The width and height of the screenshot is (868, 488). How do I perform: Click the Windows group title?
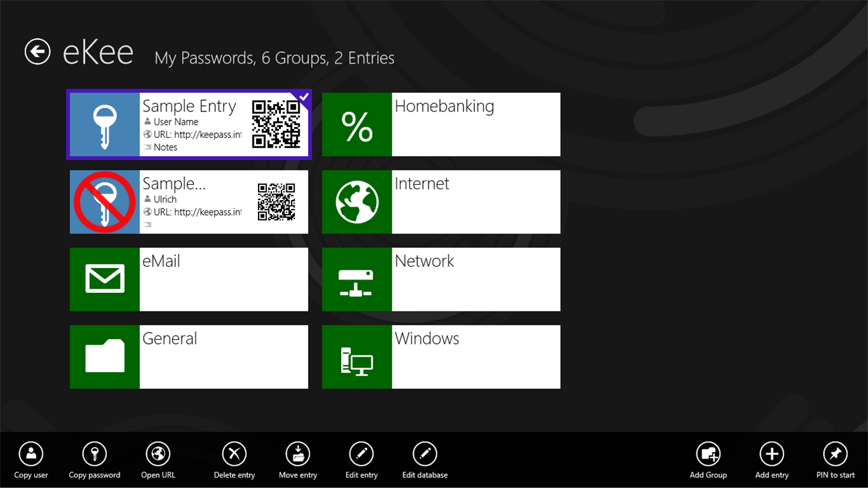click(x=427, y=339)
